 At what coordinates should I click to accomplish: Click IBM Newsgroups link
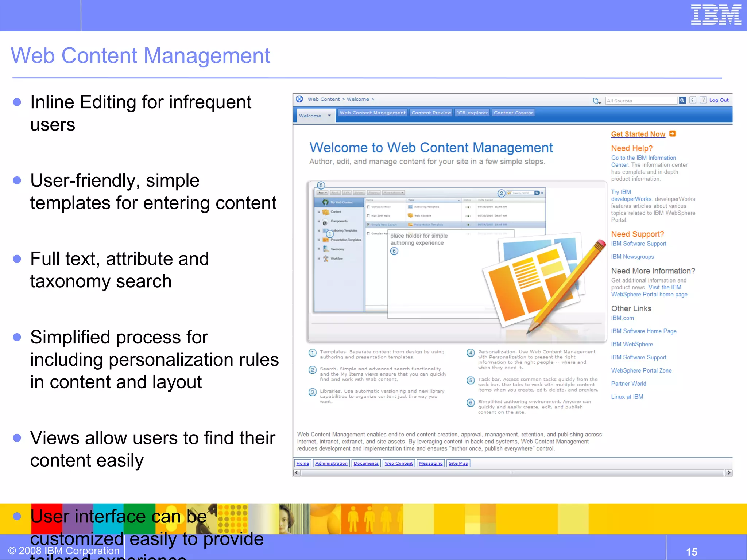click(x=632, y=257)
